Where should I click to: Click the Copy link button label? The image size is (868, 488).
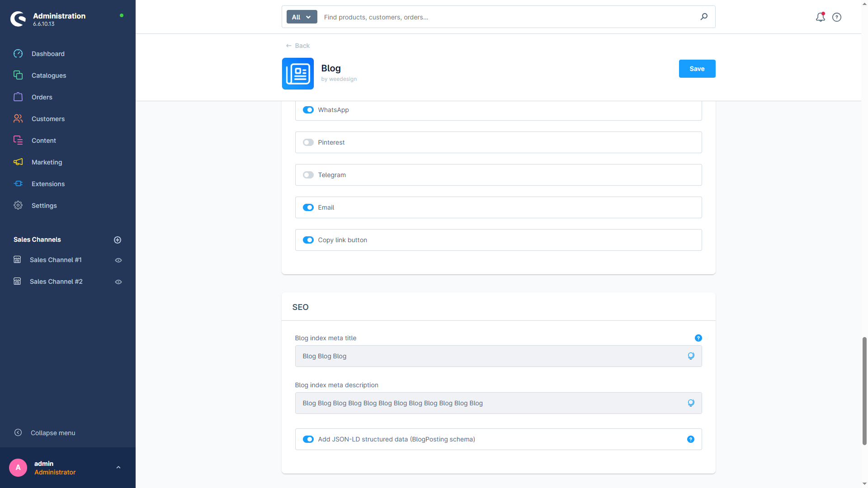(342, 240)
